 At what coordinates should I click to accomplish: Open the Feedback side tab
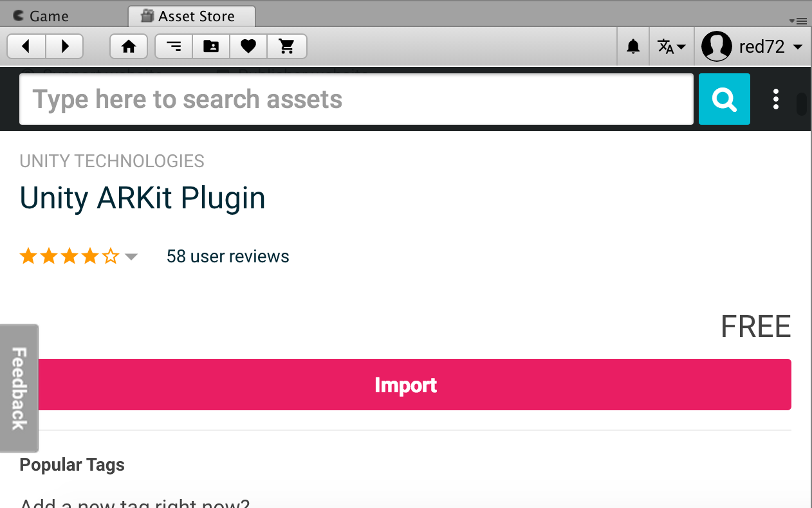coord(19,388)
